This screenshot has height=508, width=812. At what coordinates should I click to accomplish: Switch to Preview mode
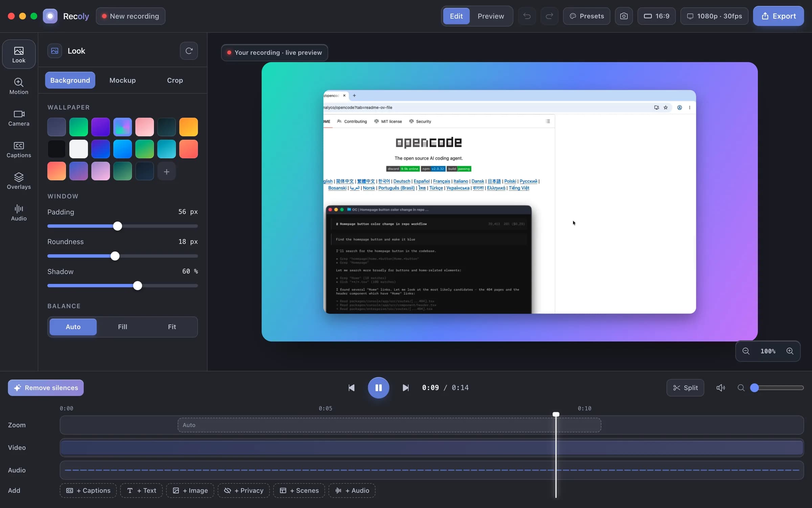click(491, 16)
